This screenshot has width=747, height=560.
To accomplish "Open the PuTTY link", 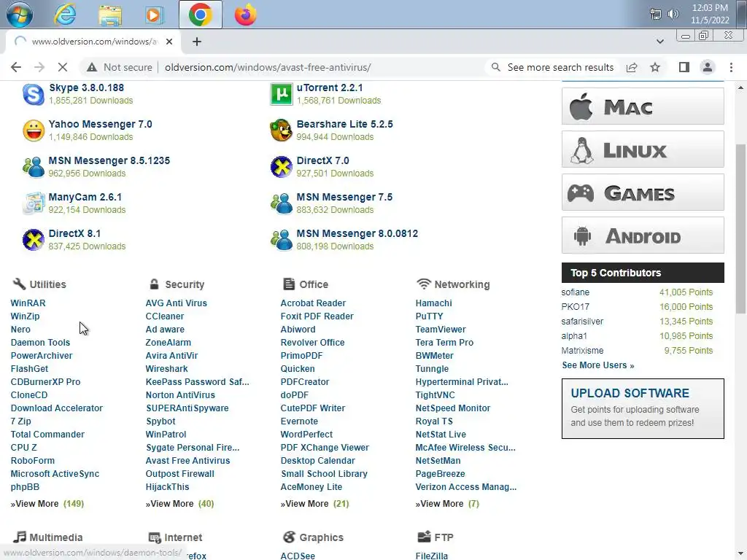I will pos(429,316).
